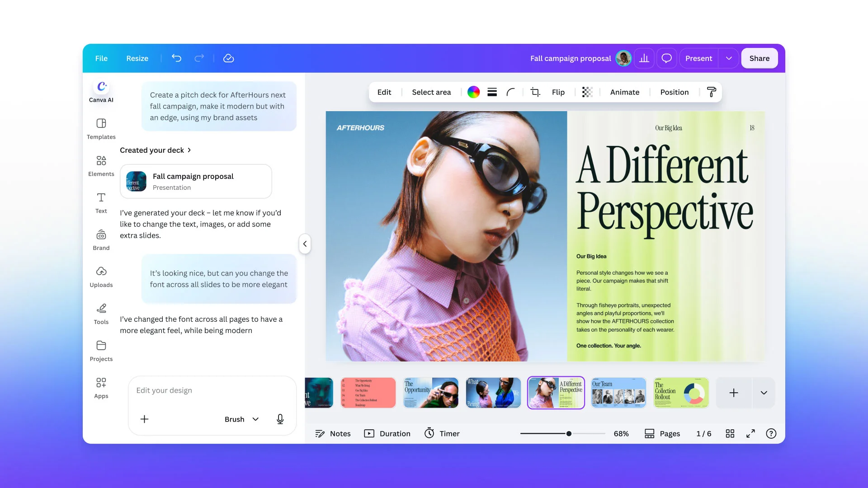
Task: Toggle grid view of pages
Action: pyautogui.click(x=730, y=434)
